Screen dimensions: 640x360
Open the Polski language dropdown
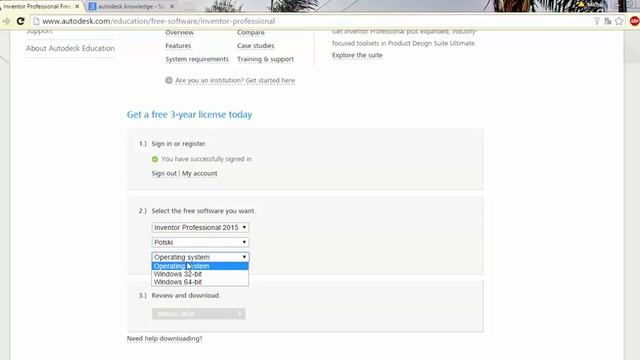(200, 242)
